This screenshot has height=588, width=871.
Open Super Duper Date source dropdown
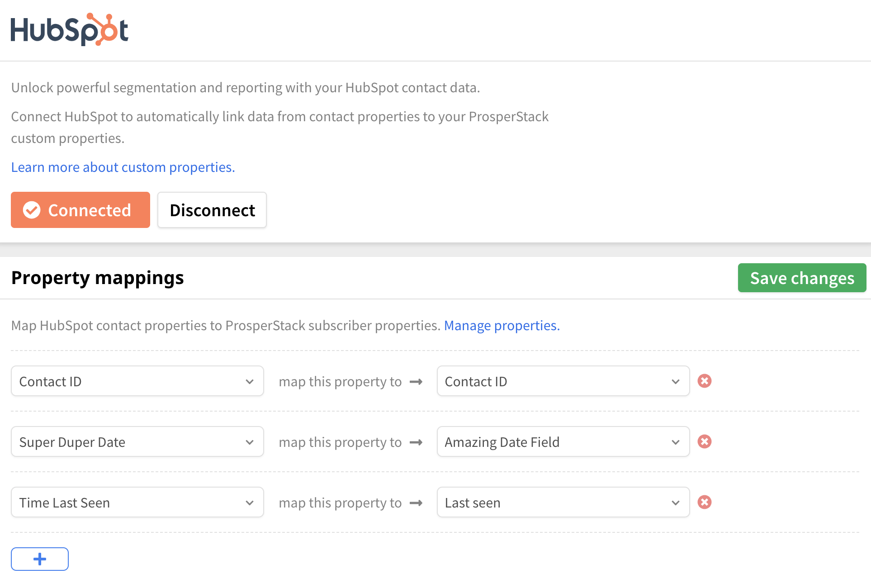137,441
